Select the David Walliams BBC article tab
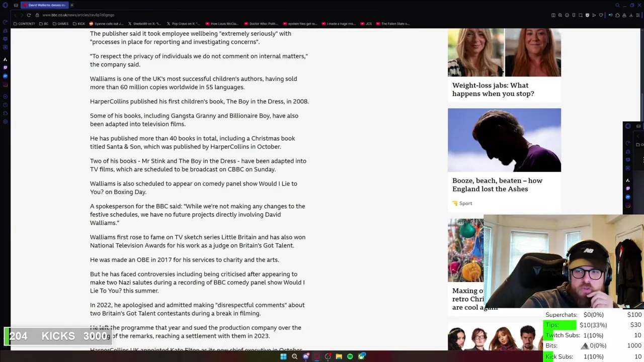 point(45,5)
